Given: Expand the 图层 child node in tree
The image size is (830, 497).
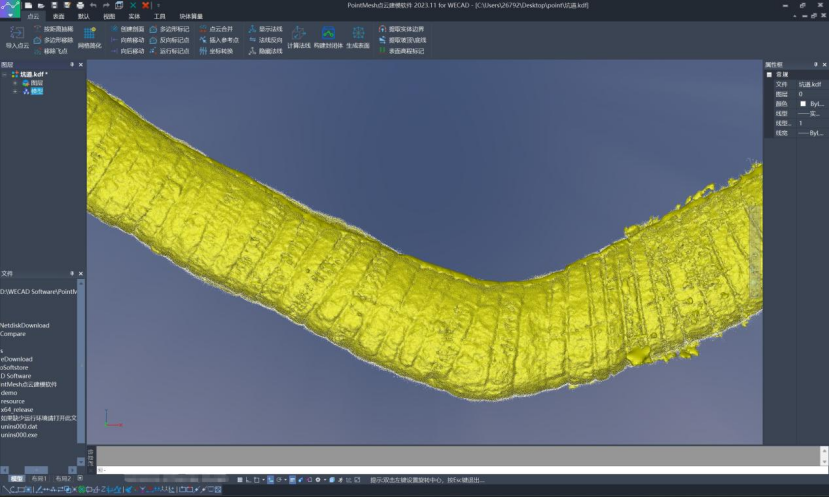Looking at the screenshot, I should click(15, 83).
